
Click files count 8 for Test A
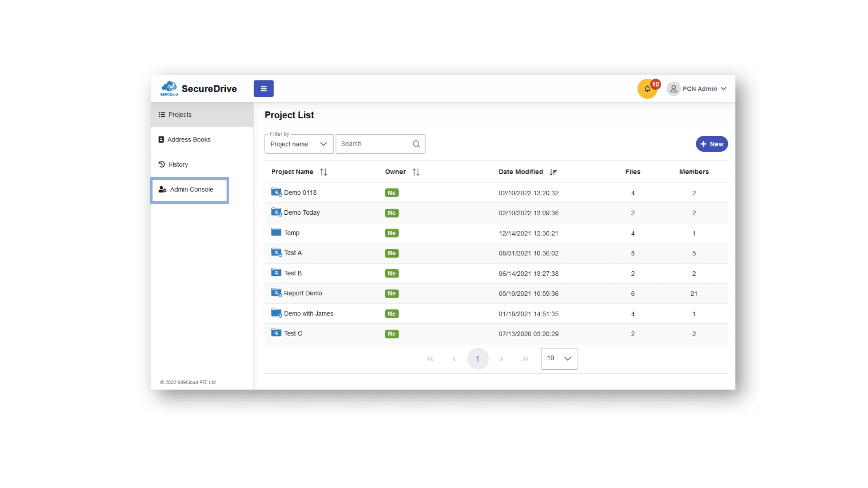[x=632, y=253]
